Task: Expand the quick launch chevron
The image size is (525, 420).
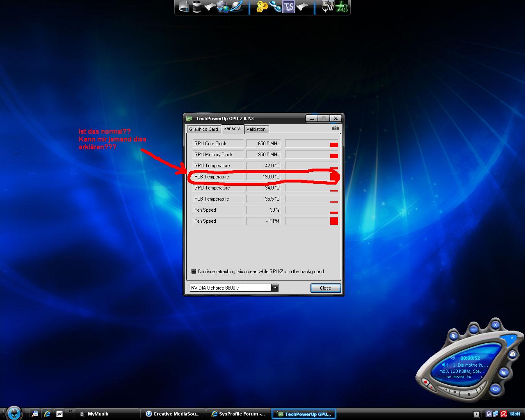Action: pos(70,411)
